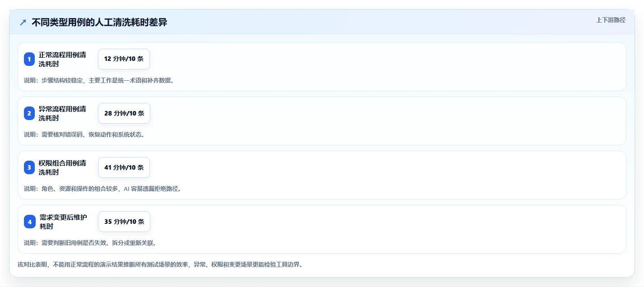
Task: Select the 正常流程用例清洗耗时 title
Action: coord(62,59)
